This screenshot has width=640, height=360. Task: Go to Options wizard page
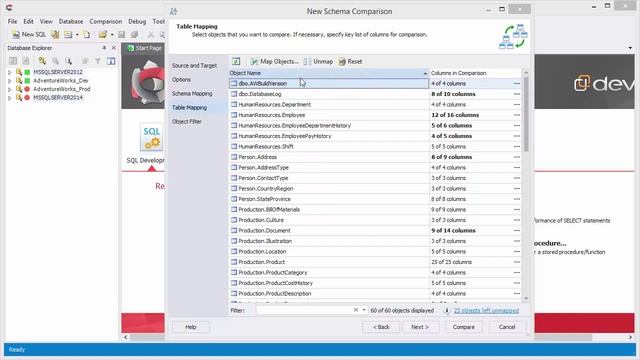(x=181, y=80)
